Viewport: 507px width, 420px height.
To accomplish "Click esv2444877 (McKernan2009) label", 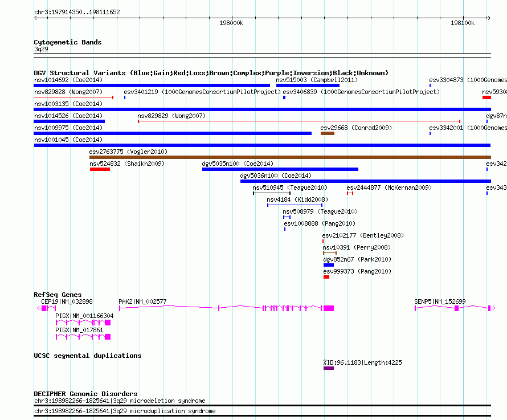I will click(389, 187).
